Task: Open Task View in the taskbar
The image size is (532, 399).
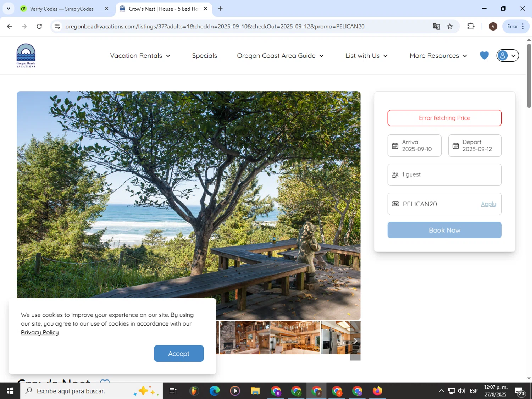Action: click(173, 391)
